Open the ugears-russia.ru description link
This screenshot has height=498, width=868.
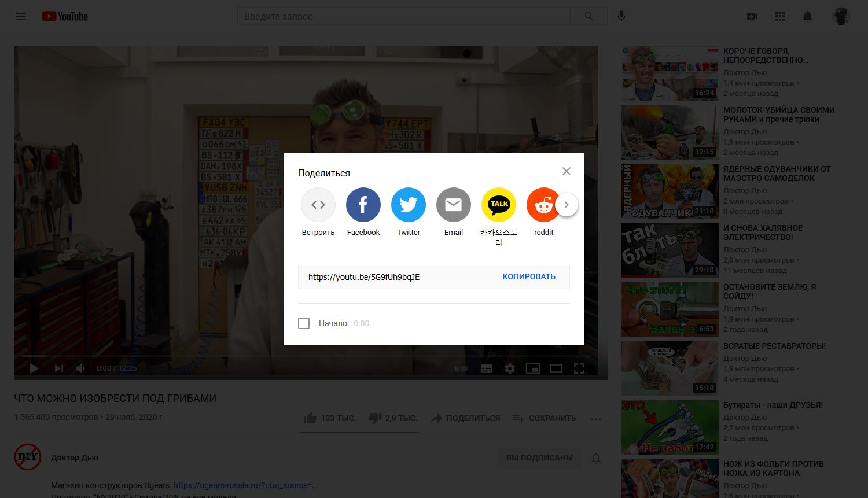tap(246, 485)
